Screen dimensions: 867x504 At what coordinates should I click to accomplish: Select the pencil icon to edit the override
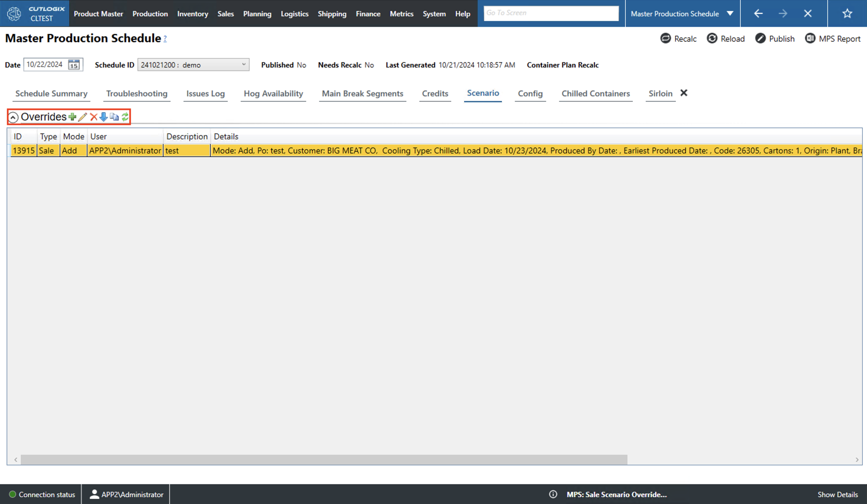coord(82,117)
